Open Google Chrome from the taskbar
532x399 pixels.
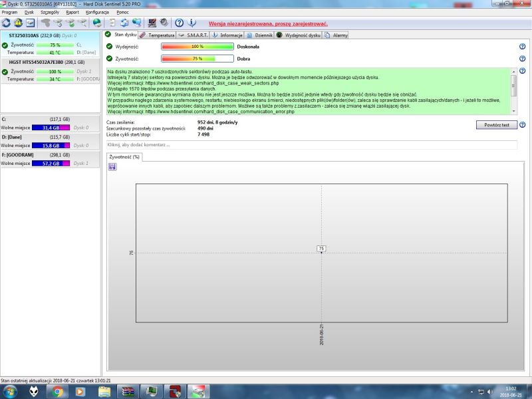(x=57, y=392)
